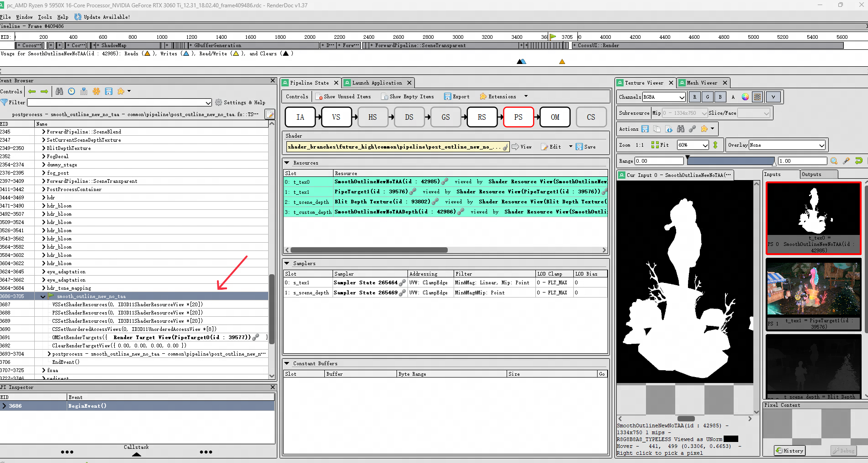Go to previous event with left arrow

(32, 91)
